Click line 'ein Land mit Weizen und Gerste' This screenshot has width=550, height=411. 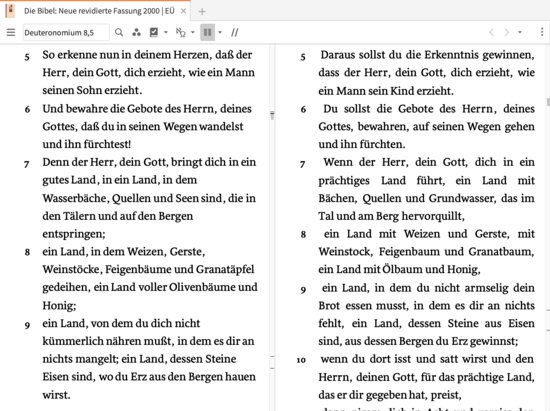tap(429, 234)
